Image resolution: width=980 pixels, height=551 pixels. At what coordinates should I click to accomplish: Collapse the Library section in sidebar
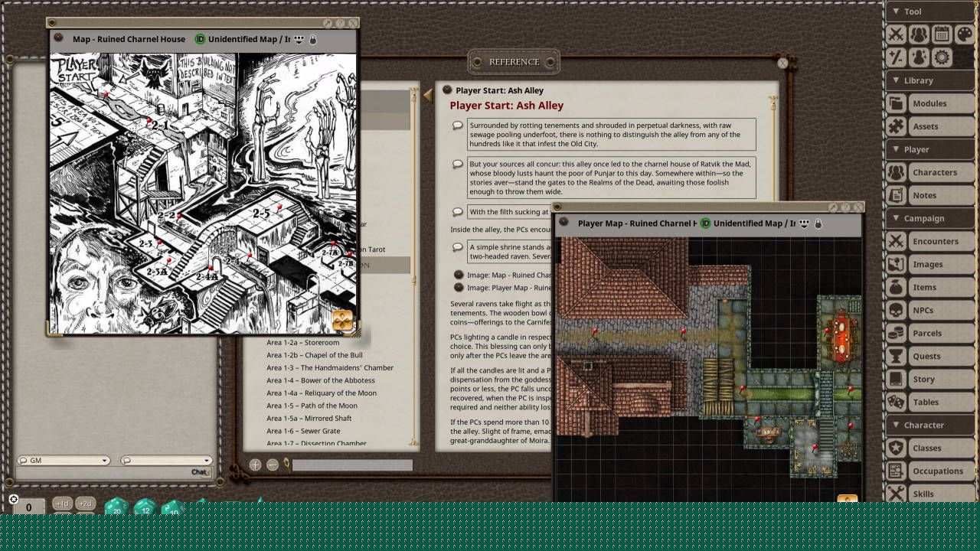(x=932, y=80)
